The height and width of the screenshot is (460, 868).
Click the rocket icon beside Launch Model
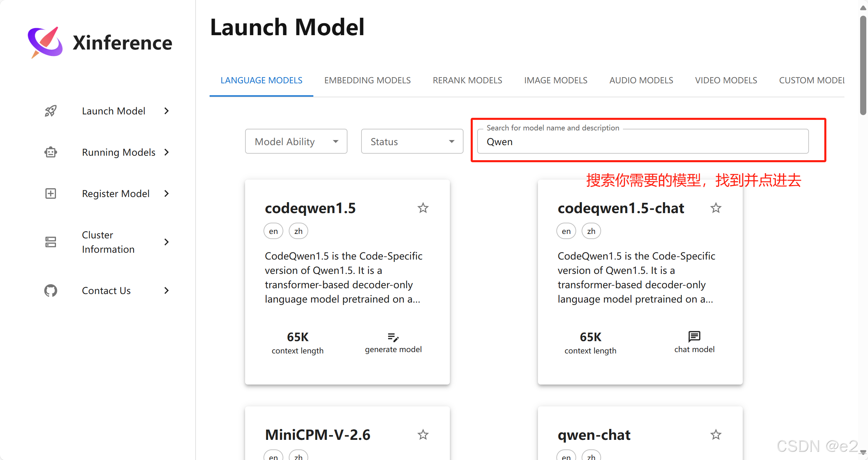[51, 111]
